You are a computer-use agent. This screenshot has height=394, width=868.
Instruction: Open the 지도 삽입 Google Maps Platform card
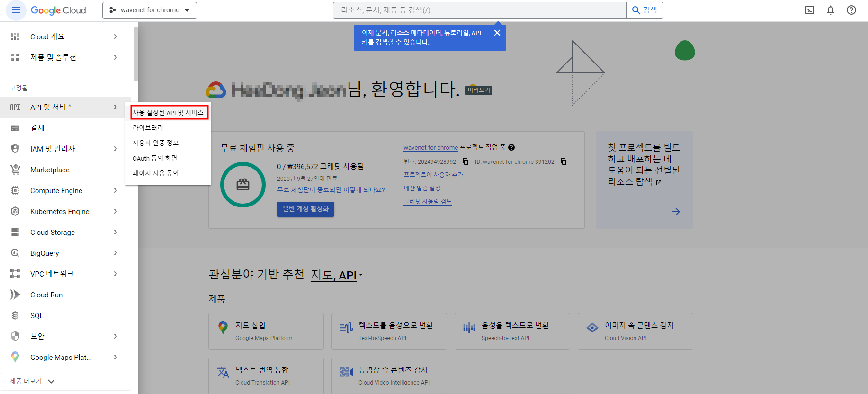coord(266,331)
